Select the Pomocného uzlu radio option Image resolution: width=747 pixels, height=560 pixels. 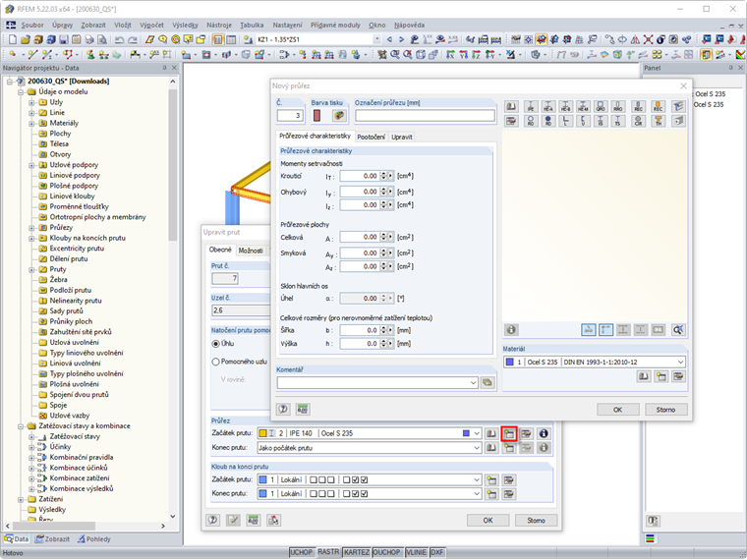coord(215,362)
